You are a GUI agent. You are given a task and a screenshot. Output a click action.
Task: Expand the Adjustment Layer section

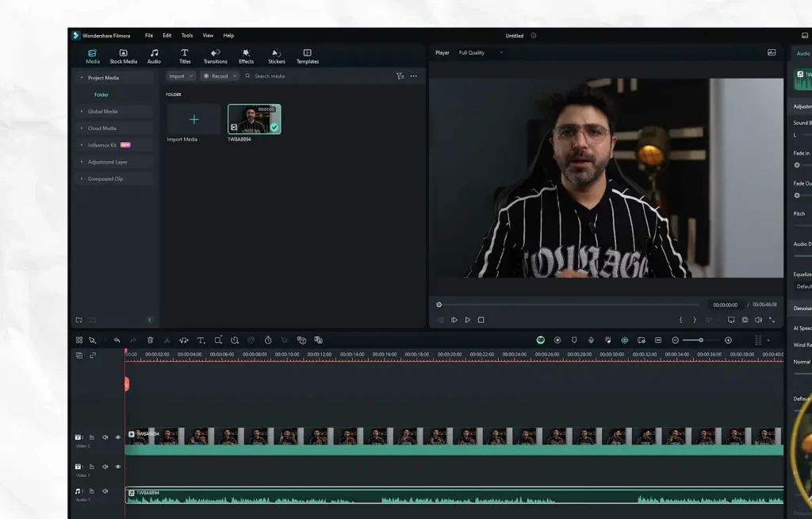pyautogui.click(x=82, y=162)
